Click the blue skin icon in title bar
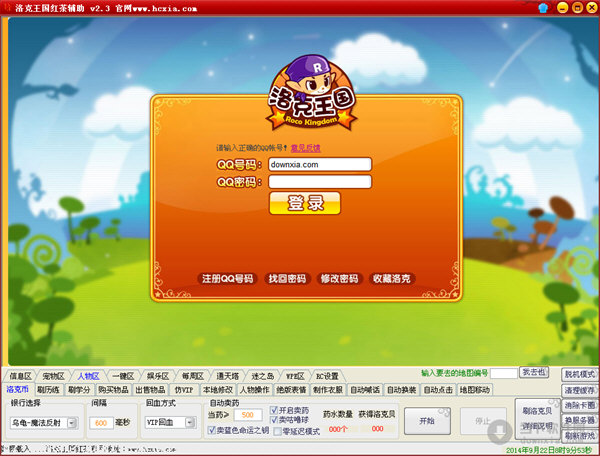This screenshot has height=456, width=600. click(x=543, y=7)
